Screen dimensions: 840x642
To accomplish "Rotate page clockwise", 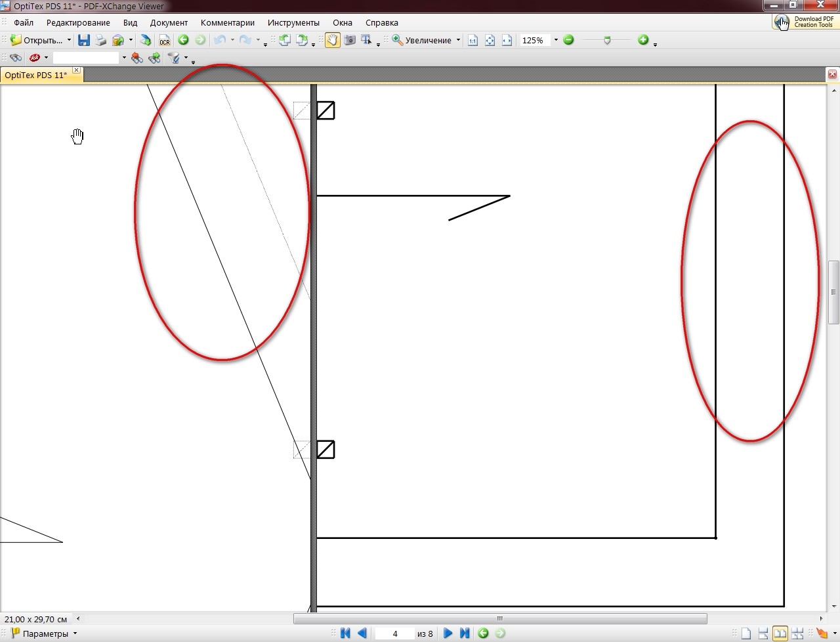I will tap(301, 40).
